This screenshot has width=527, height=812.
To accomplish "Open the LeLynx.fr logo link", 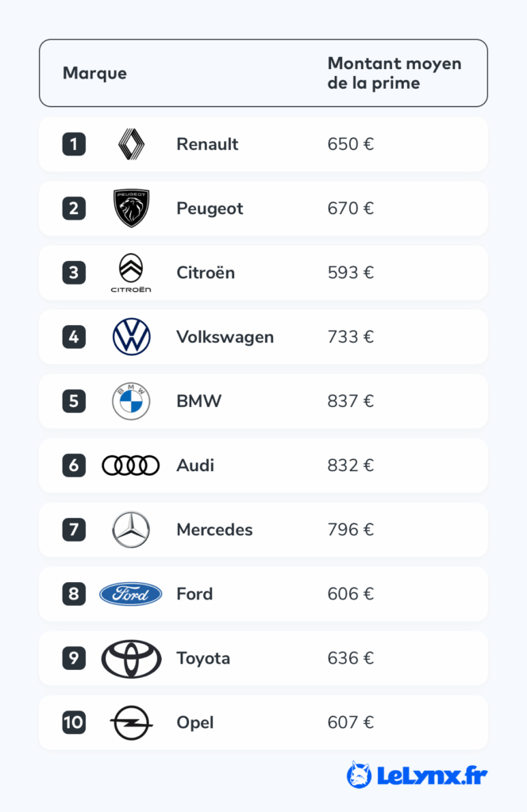I will [417, 775].
